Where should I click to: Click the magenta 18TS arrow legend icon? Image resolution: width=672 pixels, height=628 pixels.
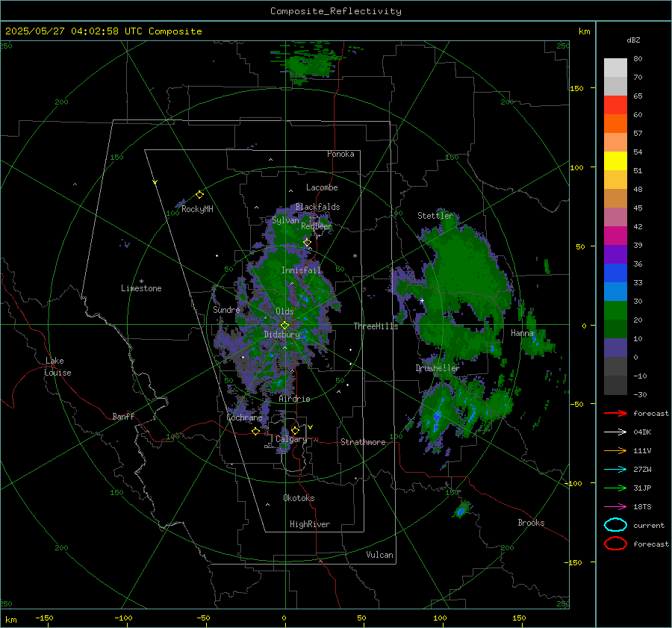point(615,507)
